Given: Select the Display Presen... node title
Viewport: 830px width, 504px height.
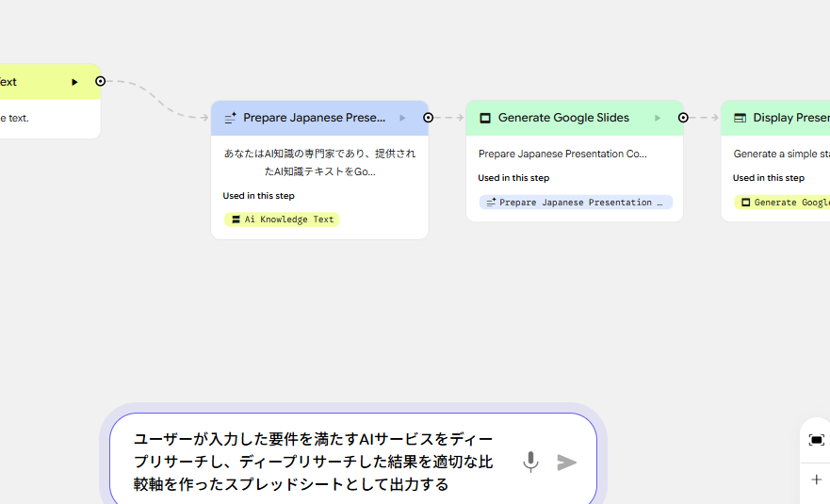Looking at the screenshot, I should 790,118.
